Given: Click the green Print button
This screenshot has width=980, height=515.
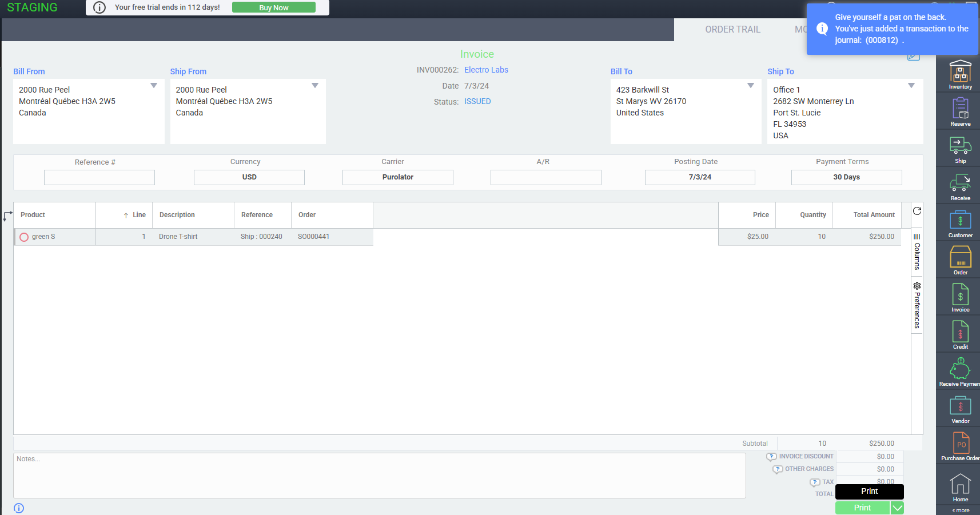Looking at the screenshot, I should (862, 508).
